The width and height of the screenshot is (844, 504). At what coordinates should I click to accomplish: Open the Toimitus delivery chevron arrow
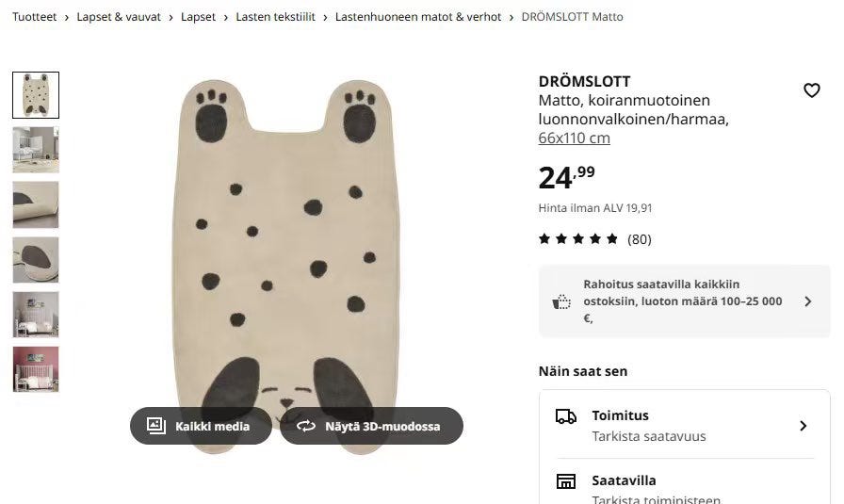click(x=803, y=426)
